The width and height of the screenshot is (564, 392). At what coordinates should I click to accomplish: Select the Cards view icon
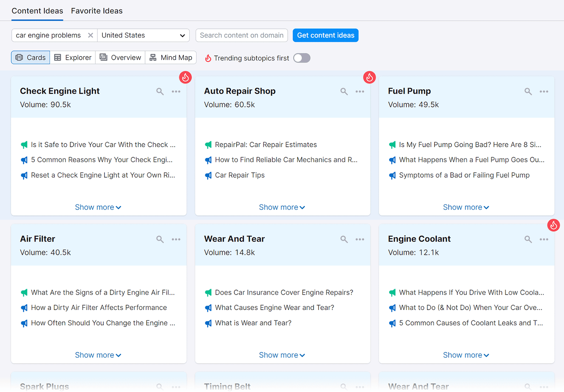(30, 57)
